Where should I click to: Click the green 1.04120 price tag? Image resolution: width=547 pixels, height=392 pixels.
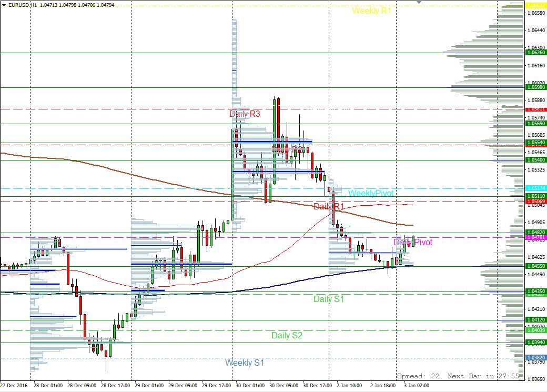[536, 320]
